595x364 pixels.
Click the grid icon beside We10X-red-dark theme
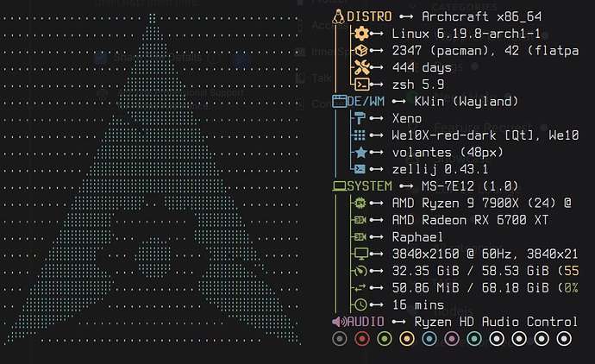pos(360,135)
